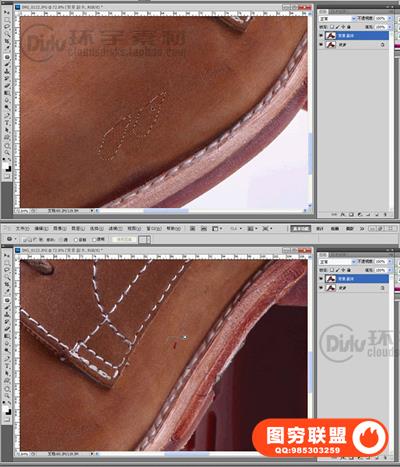Enable the 透明 checkbox in the options bar
Viewport: 400px width, 467px height.
94,240
